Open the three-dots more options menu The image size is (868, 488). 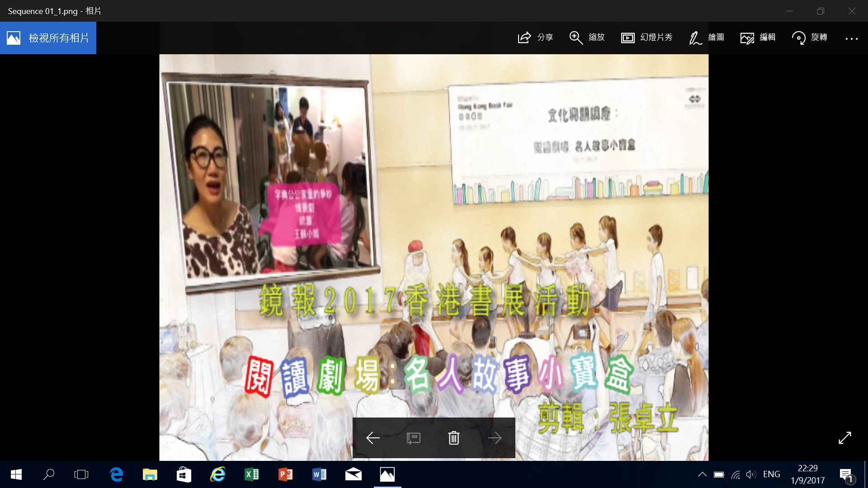pyautogui.click(x=851, y=38)
